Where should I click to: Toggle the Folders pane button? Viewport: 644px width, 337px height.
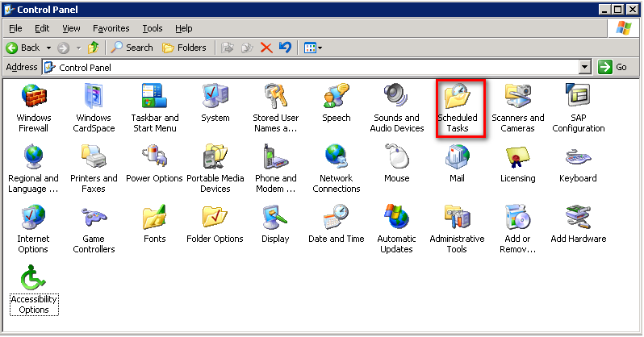point(184,48)
